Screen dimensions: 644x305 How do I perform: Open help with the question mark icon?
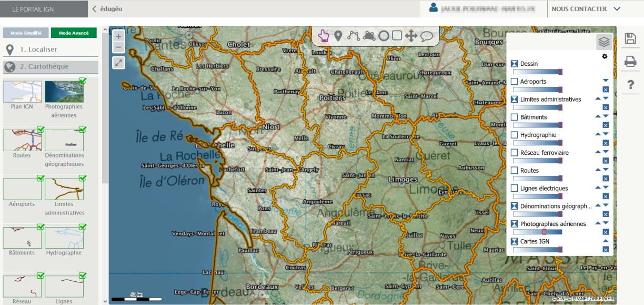630,85
